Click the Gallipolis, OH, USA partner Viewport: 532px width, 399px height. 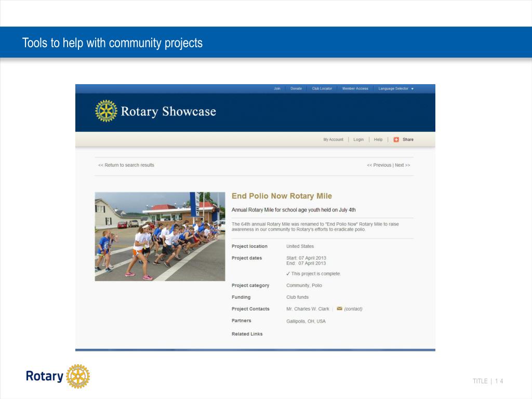[305, 321]
